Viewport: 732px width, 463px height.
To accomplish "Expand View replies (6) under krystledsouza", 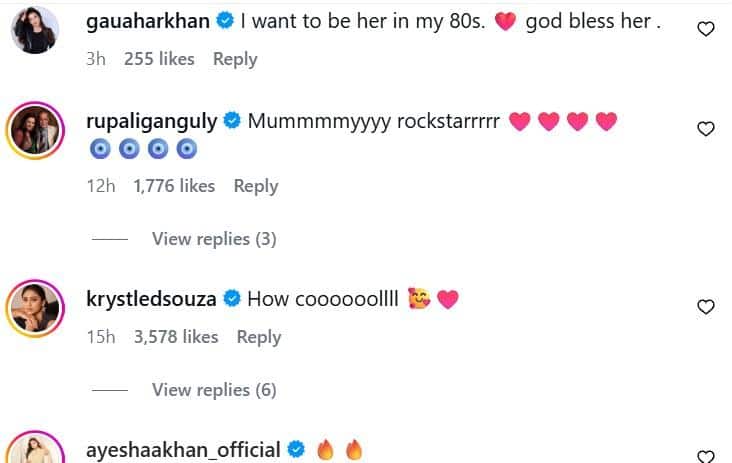I will point(214,390).
